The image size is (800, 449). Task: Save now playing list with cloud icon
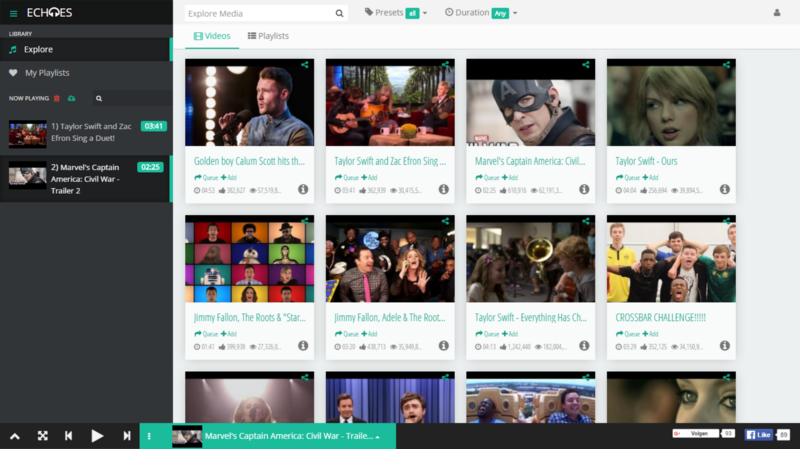tap(71, 98)
